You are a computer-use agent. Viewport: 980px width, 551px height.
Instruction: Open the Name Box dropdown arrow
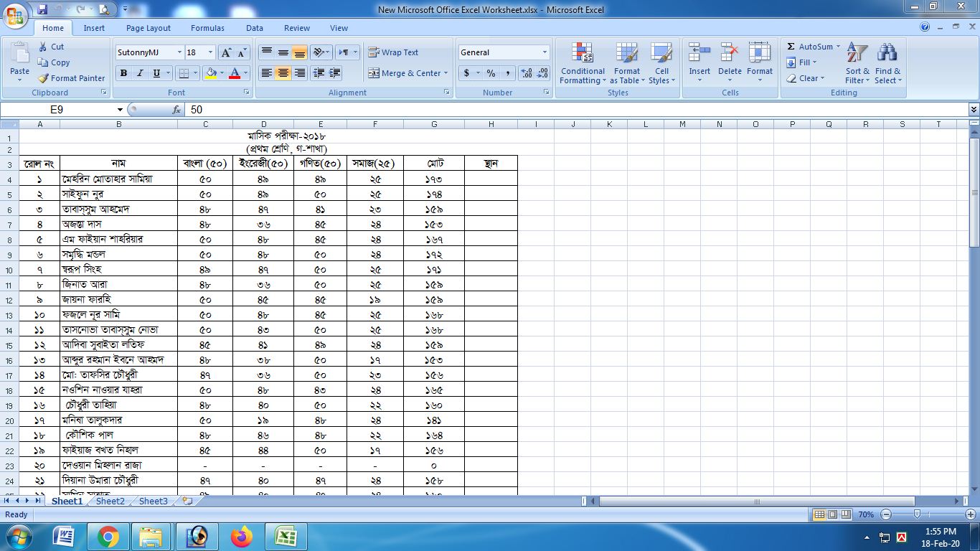(x=120, y=110)
